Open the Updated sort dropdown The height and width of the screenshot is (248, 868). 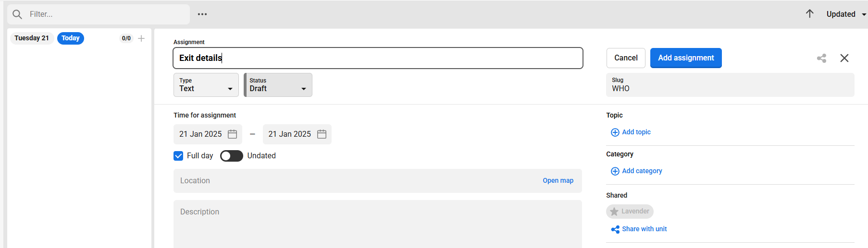click(846, 14)
